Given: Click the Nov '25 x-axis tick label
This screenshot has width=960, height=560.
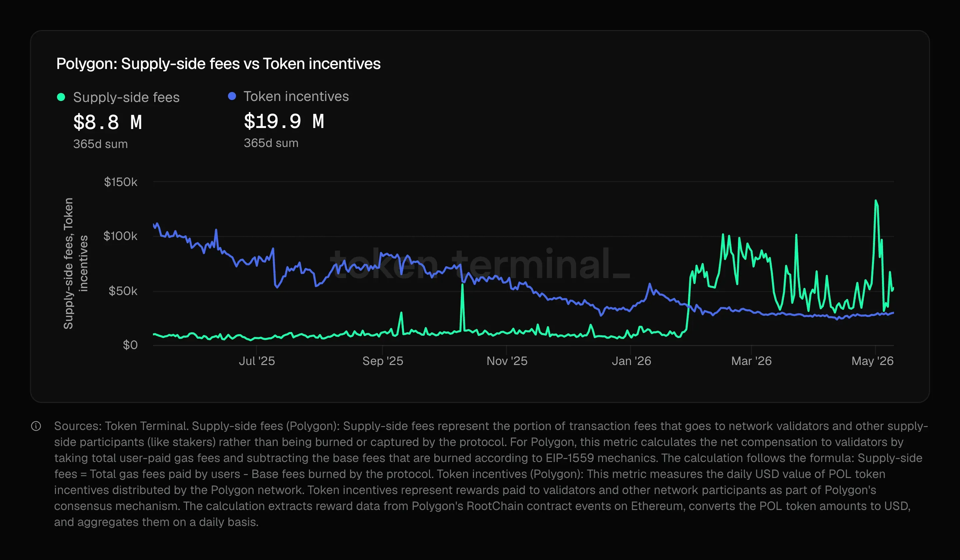Looking at the screenshot, I should point(507,361).
